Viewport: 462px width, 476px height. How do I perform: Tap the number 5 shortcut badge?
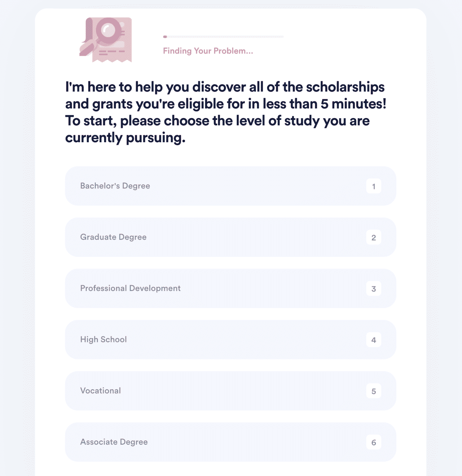tap(373, 391)
